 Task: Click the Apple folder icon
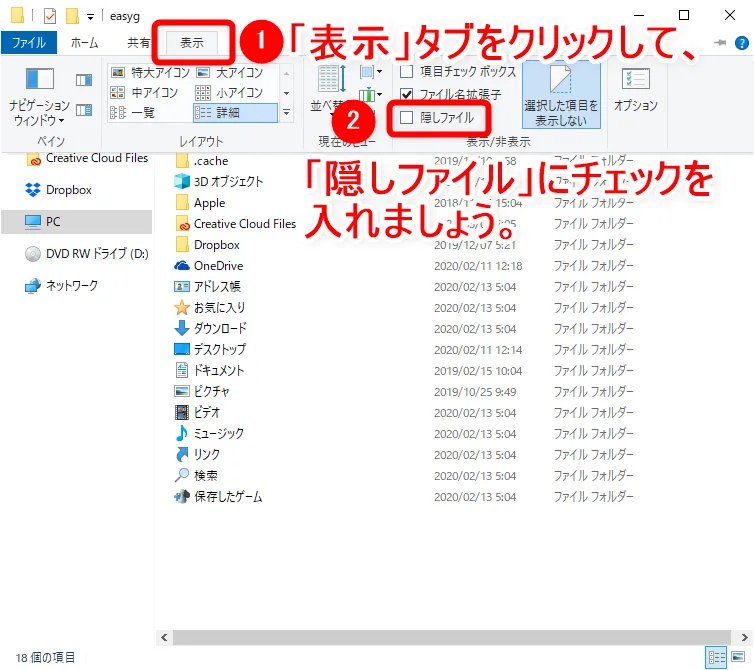click(182, 202)
